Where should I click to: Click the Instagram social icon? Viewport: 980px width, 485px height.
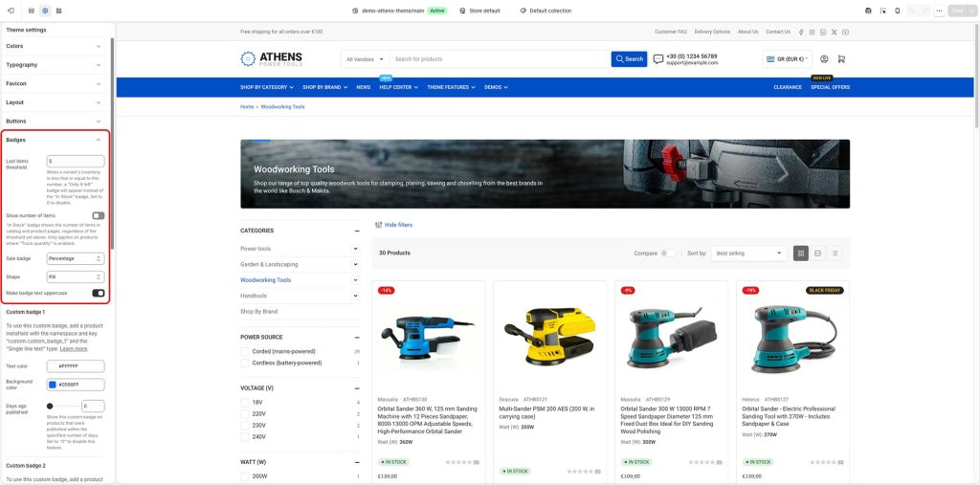coord(812,32)
